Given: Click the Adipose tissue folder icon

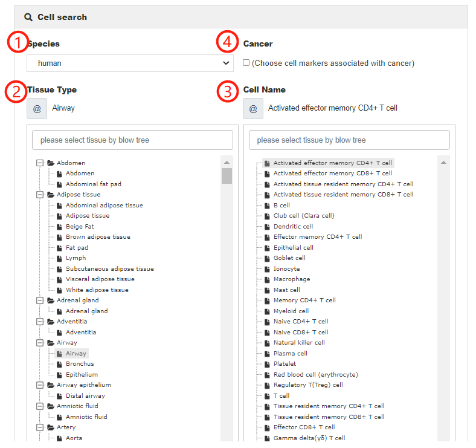Looking at the screenshot, I should [51, 195].
